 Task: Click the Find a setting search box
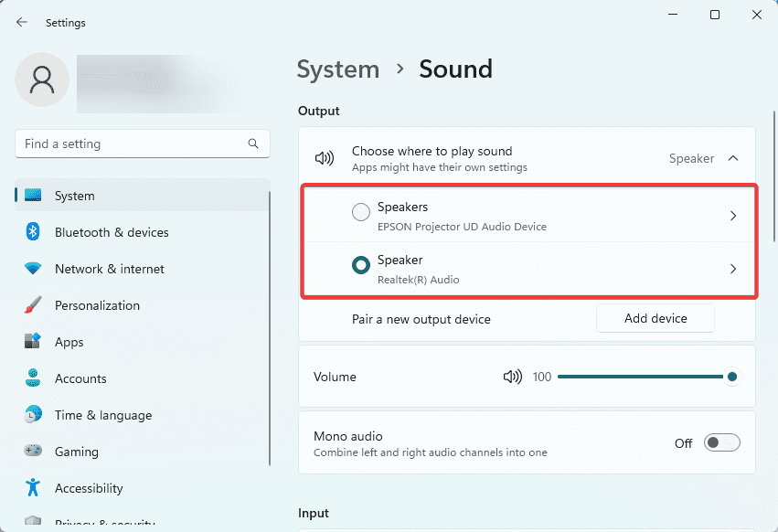point(143,144)
